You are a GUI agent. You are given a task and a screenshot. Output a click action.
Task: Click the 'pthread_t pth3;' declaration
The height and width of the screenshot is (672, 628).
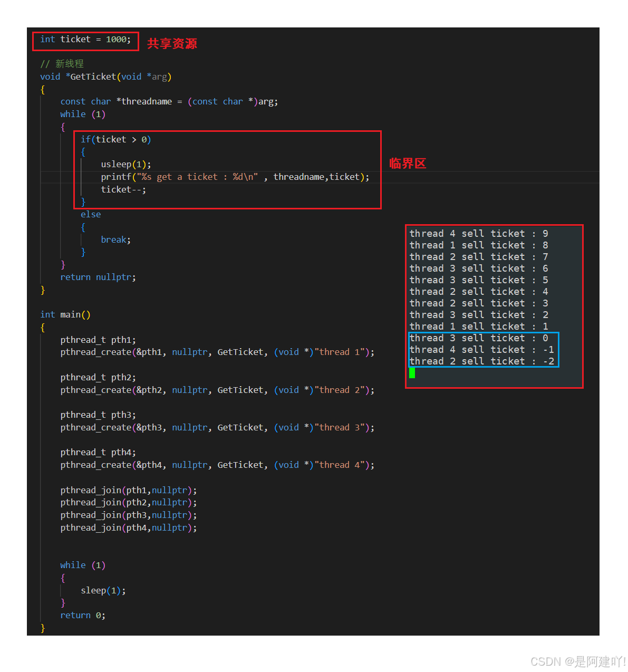[98, 415]
